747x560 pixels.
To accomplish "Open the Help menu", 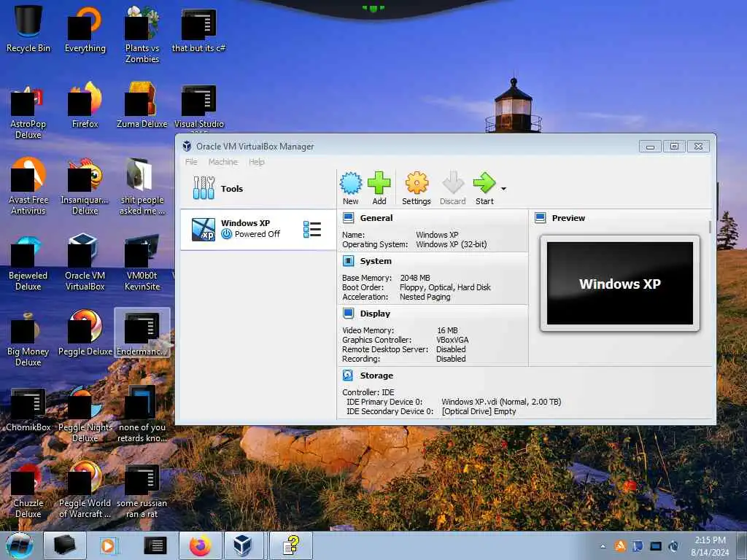I will click(256, 162).
